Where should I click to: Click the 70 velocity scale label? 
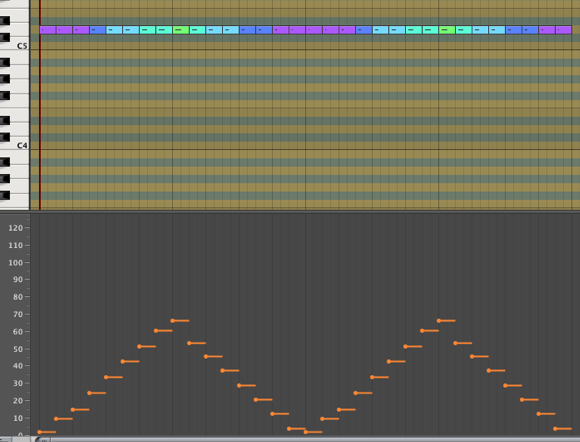pyautogui.click(x=18, y=314)
